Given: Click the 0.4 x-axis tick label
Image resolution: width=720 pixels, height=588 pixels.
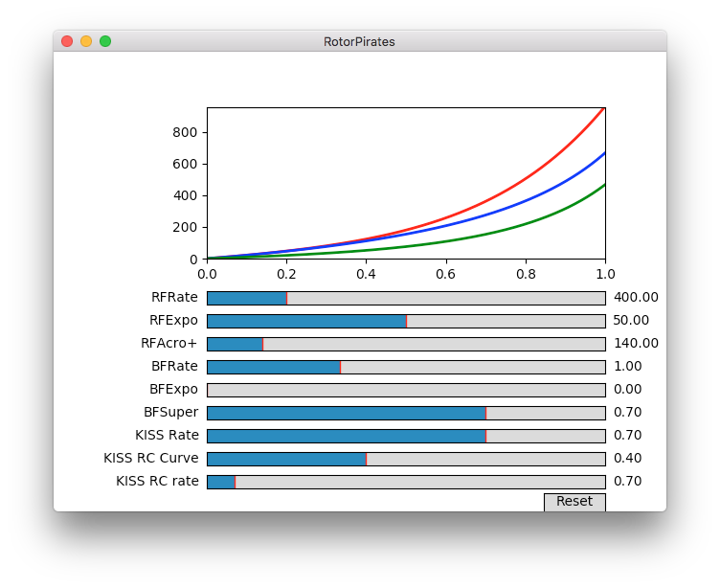Looking at the screenshot, I should pyautogui.click(x=366, y=274).
